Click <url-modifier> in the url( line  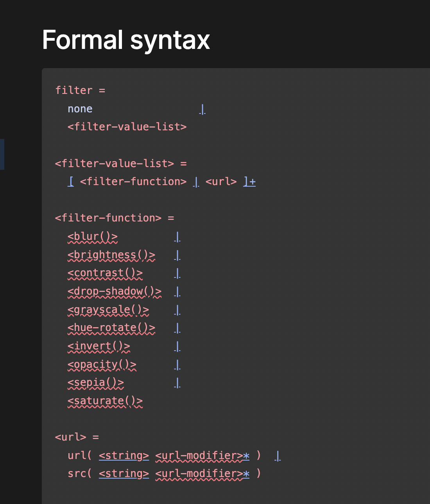pyautogui.click(x=199, y=456)
